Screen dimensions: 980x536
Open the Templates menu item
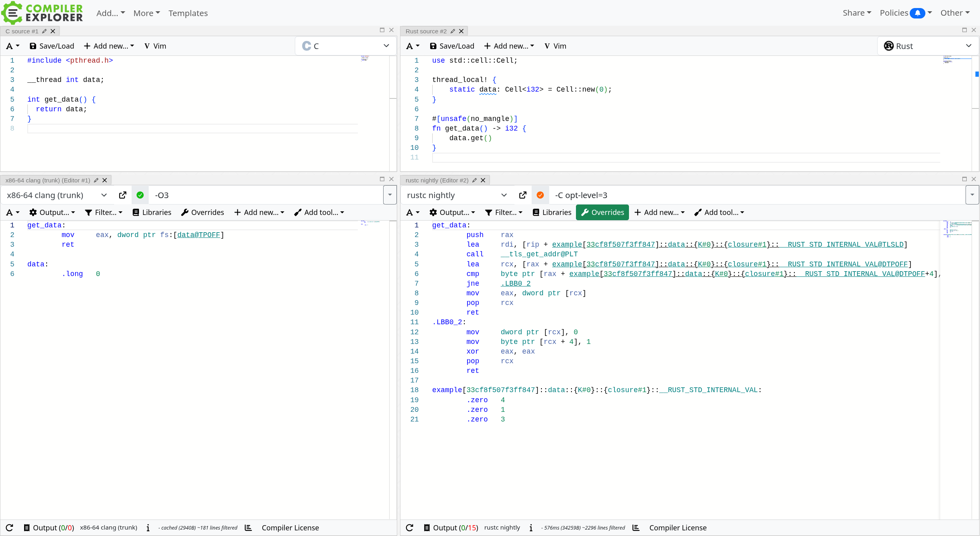tap(188, 13)
